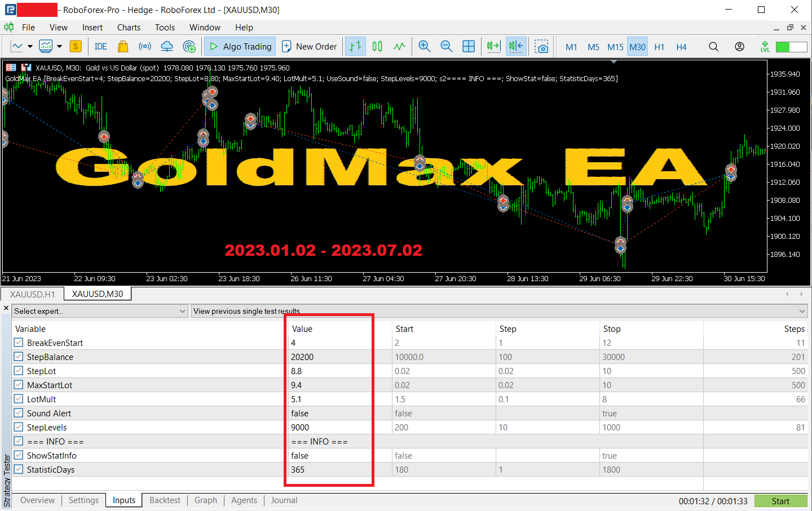Image resolution: width=812 pixels, height=511 pixels.
Task: Click the flag icon in chart header
Action: pos(11,68)
